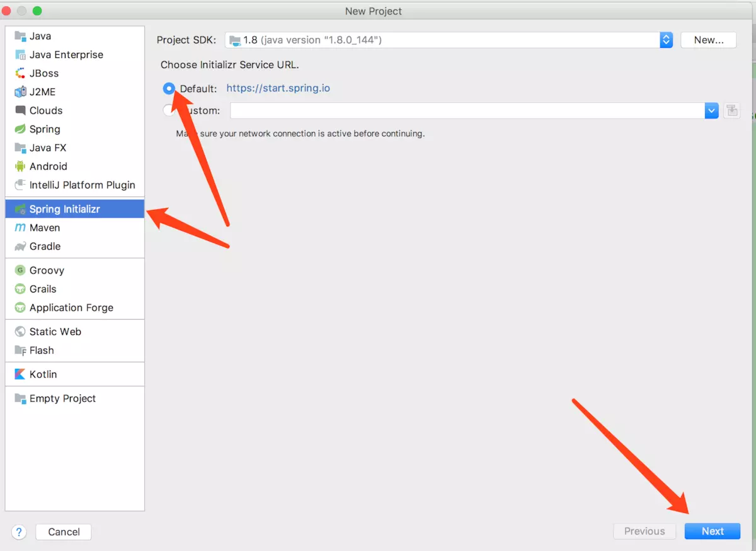Click the 'Choose Initializr Service URL.' text
This screenshot has width=756, height=551.
point(230,65)
